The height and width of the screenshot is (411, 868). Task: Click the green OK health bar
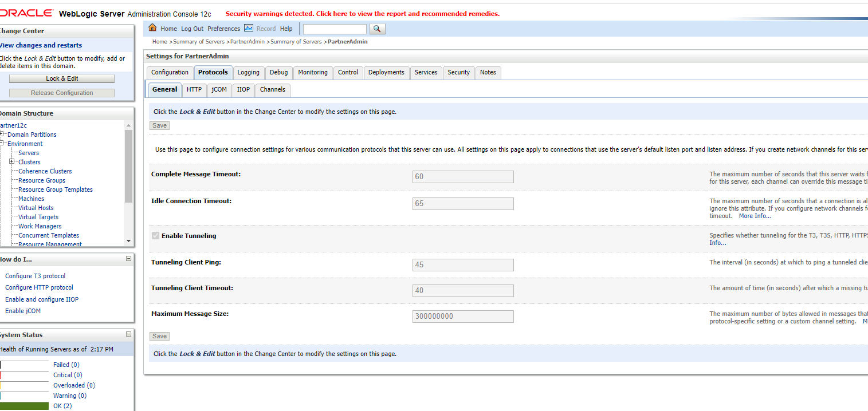[x=24, y=406]
